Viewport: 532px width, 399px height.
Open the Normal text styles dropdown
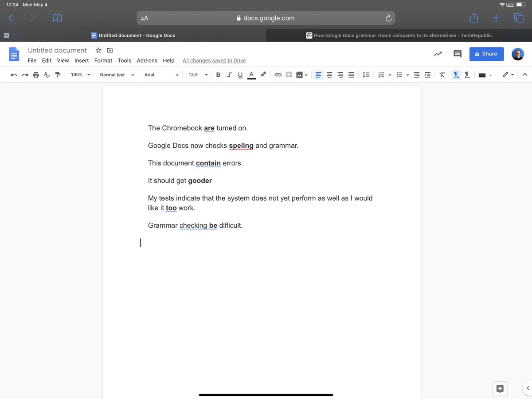117,75
